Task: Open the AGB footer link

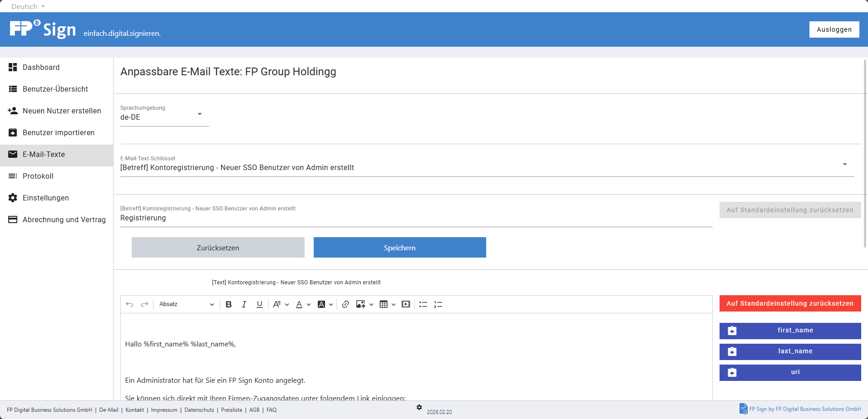Action: pyautogui.click(x=254, y=410)
